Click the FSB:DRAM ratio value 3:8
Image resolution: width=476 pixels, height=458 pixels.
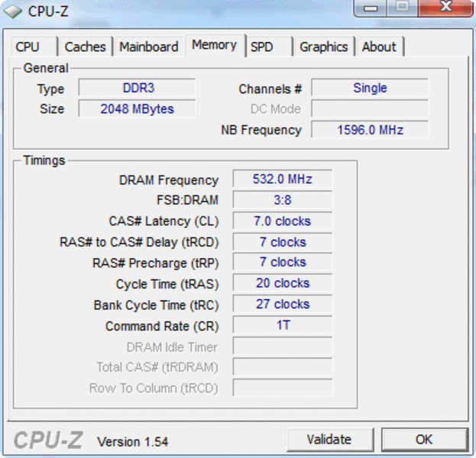coord(283,200)
